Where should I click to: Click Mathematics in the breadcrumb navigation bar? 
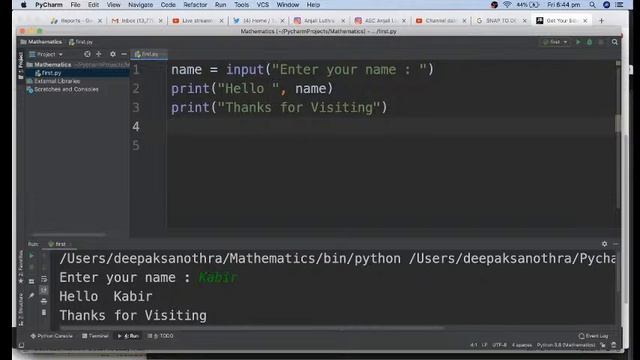pyautogui.click(x=41, y=42)
